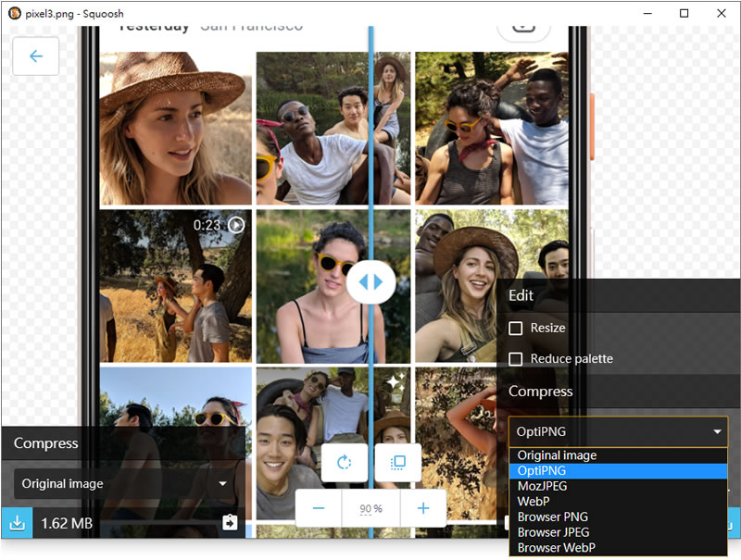Image resolution: width=741 pixels, height=560 pixels.
Task: Minimize the Squoosh window
Action: (x=647, y=13)
